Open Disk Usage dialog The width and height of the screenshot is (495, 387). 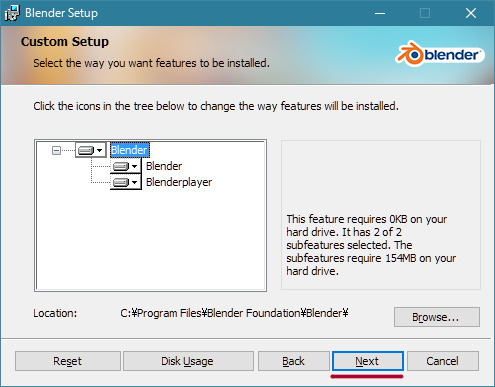click(x=188, y=361)
